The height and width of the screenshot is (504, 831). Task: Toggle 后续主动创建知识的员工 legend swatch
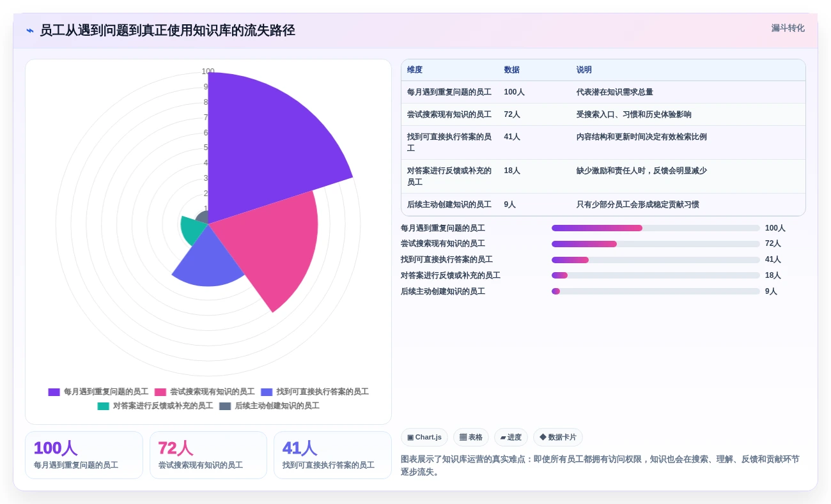[225, 406]
